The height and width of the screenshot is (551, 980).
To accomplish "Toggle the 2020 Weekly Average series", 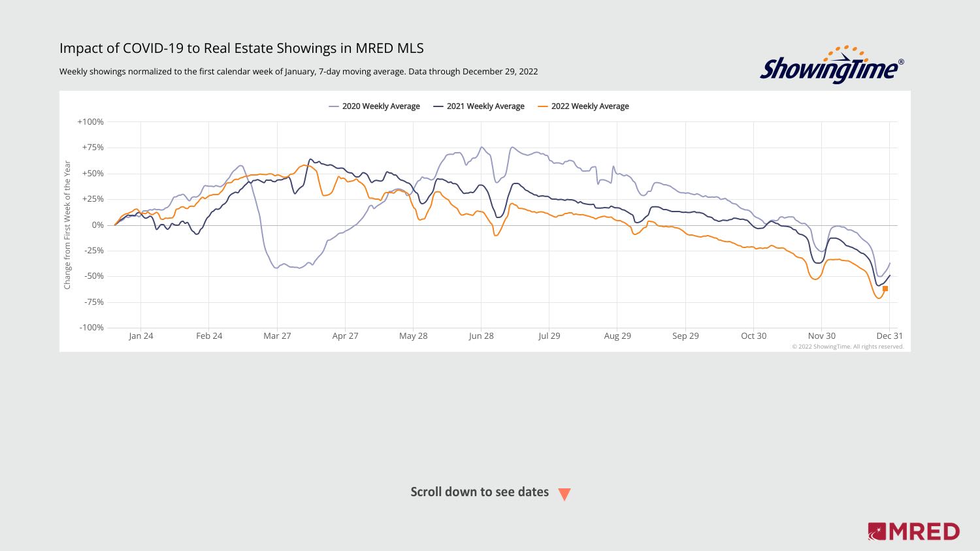I will (x=374, y=106).
